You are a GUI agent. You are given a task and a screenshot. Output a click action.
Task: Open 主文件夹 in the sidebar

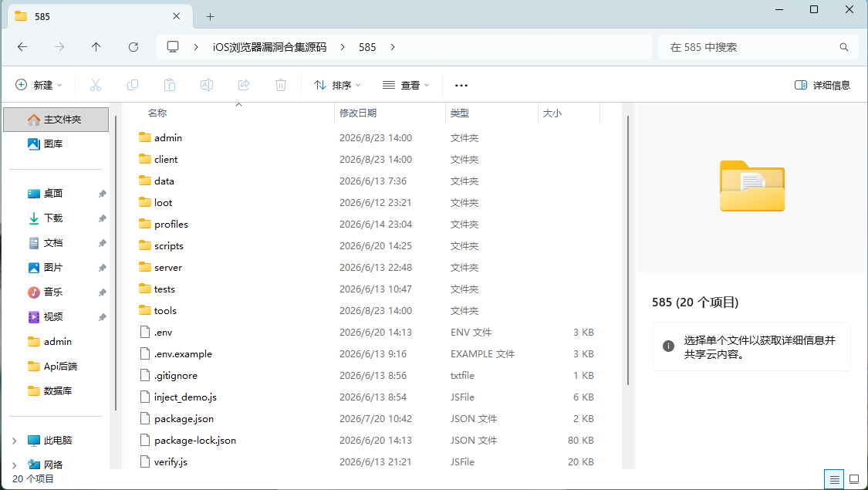pyautogui.click(x=56, y=120)
